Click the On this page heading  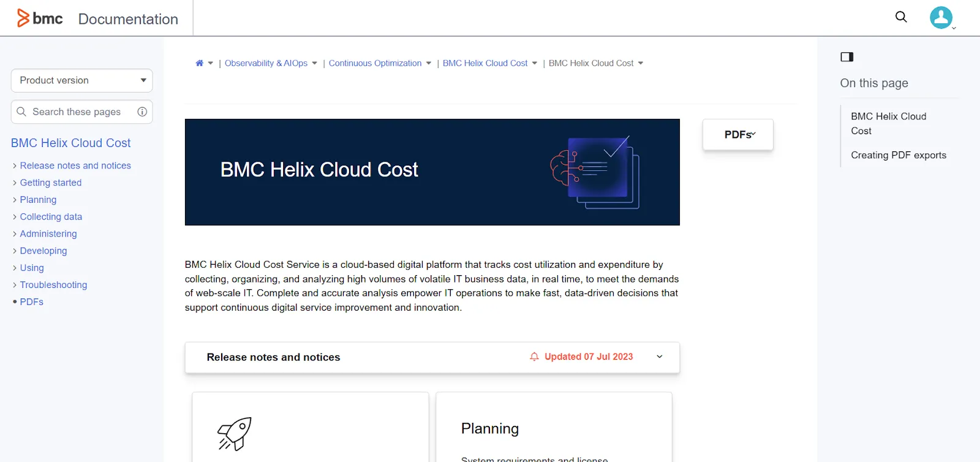(874, 83)
